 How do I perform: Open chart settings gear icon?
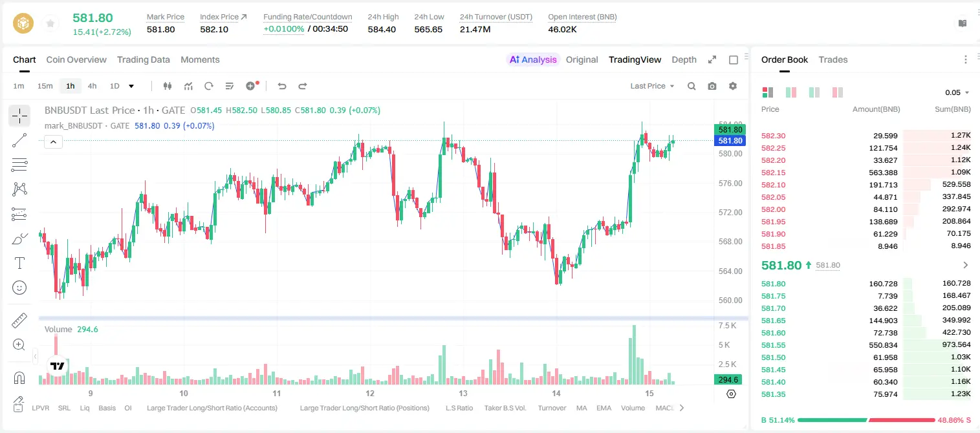coord(733,86)
